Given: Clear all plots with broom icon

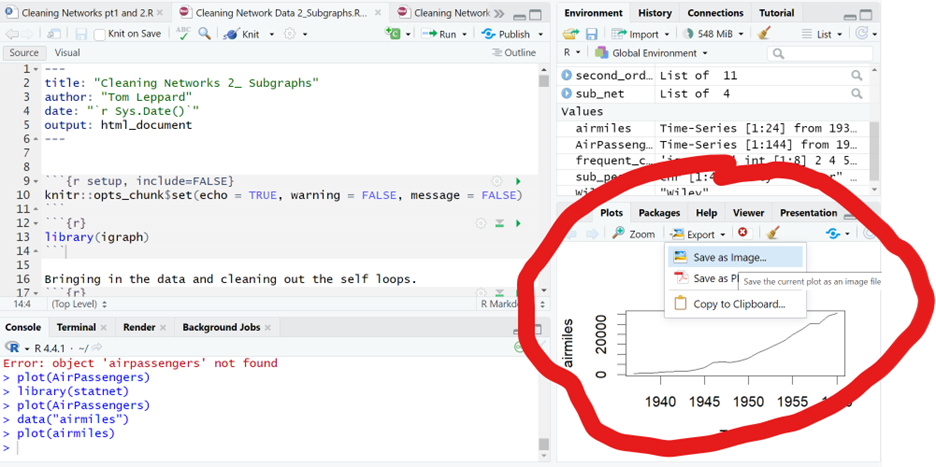Looking at the screenshot, I should [x=773, y=234].
